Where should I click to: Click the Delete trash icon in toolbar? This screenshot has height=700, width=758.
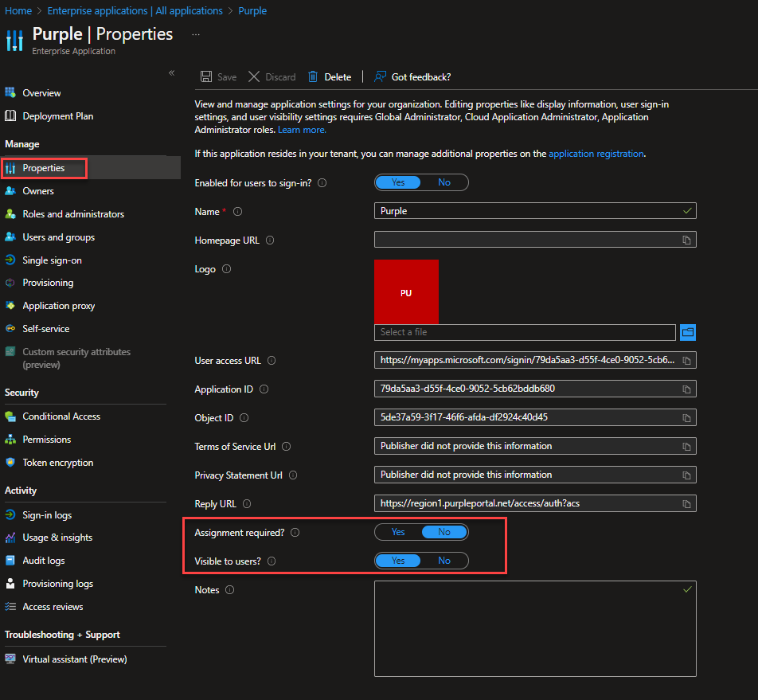(313, 77)
